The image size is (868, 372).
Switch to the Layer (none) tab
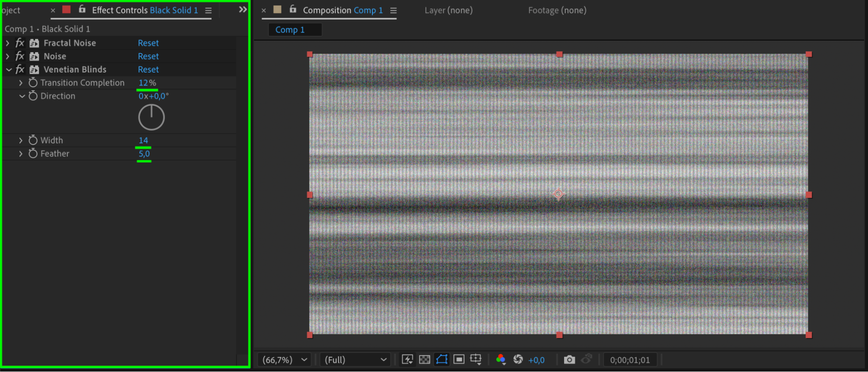[449, 10]
